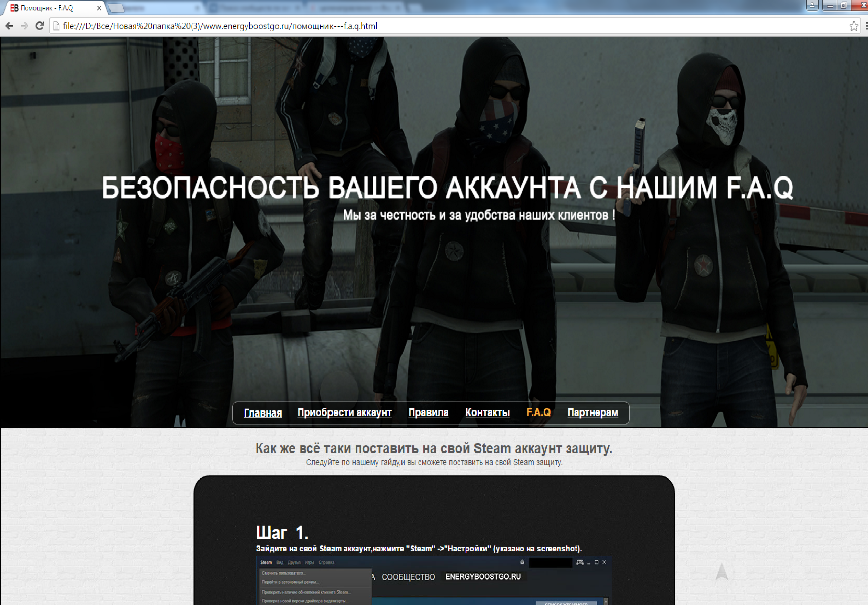
Task: Click the scroll-to-top arrow on the page
Action: pyautogui.click(x=722, y=571)
